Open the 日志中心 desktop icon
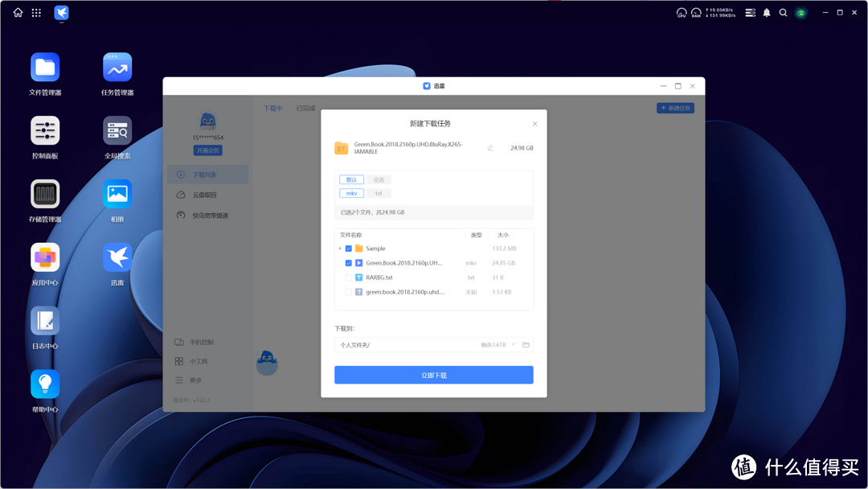The image size is (868, 489). tap(45, 321)
